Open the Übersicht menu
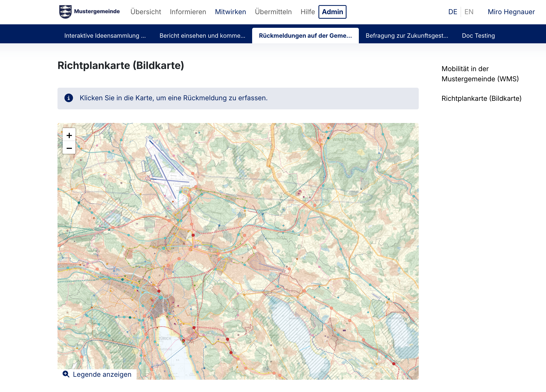 pyautogui.click(x=146, y=12)
